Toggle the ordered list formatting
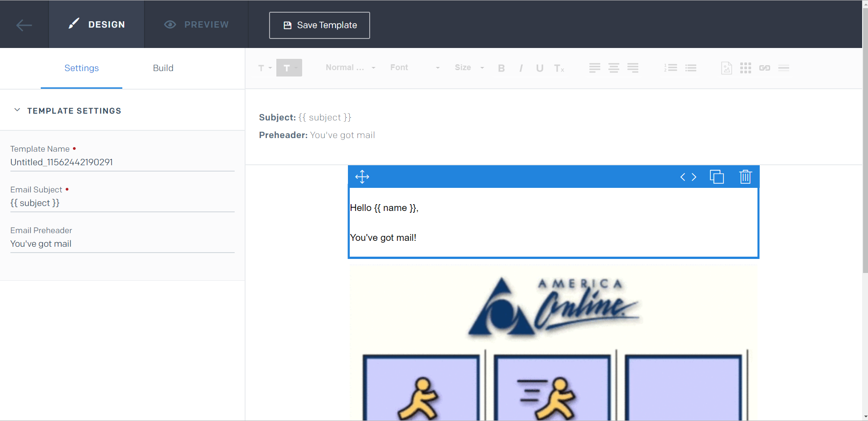868x421 pixels. pos(671,68)
